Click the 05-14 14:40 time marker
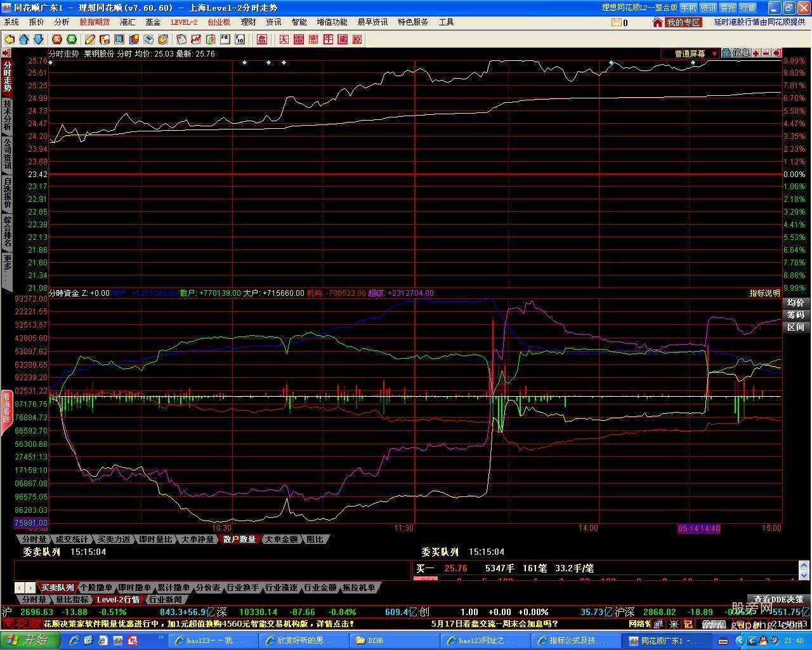 [x=699, y=529]
